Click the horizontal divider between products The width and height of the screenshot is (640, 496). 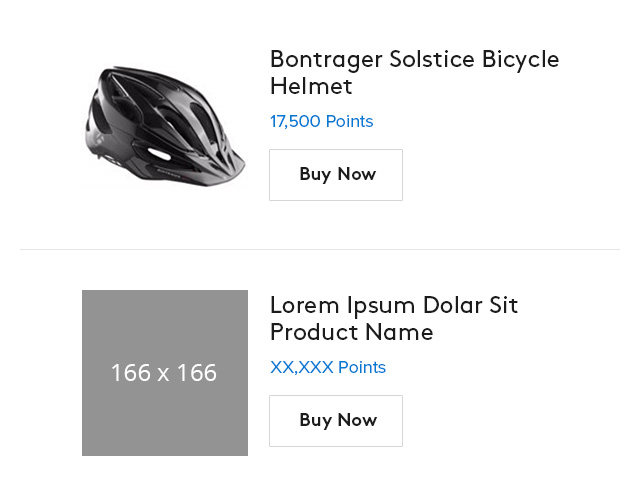click(320, 249)
